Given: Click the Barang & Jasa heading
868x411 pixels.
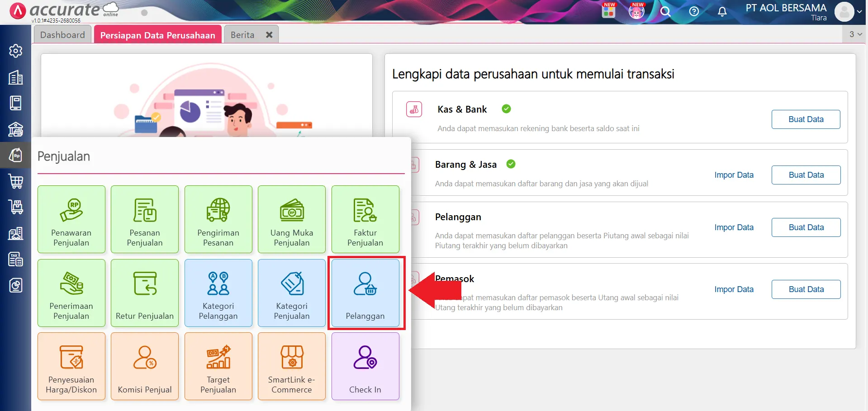Looking at the screenshot, I should point(465,165).
